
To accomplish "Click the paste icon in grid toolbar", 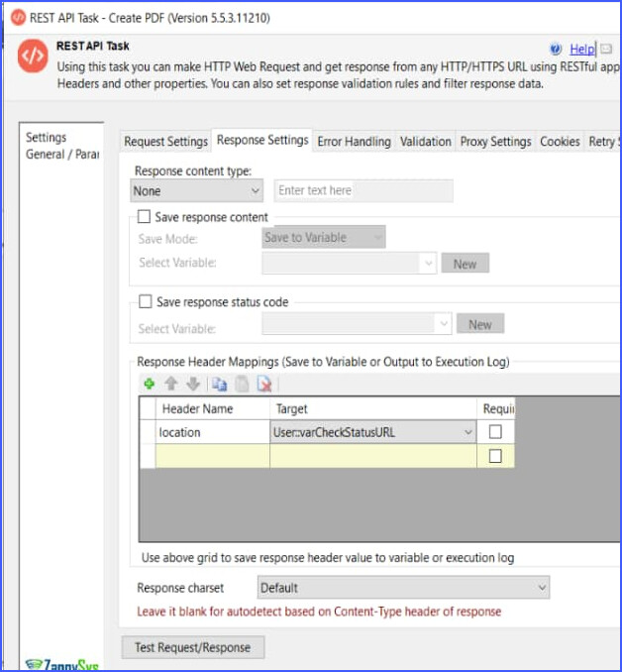I will (242, 384).
